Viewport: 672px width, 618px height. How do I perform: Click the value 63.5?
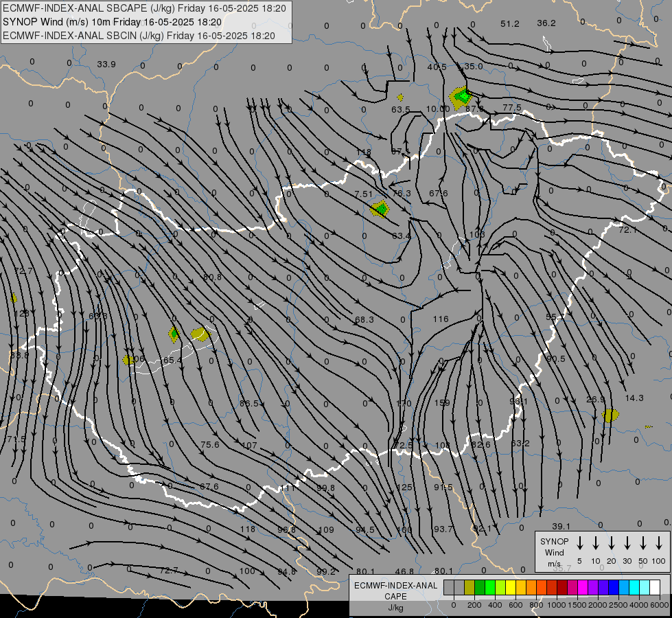pos(401,109)
